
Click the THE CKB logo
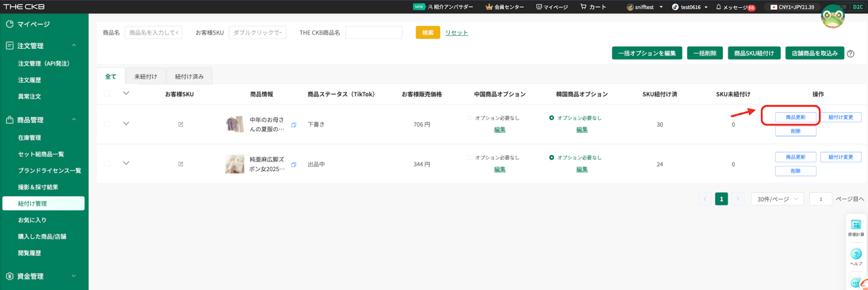point(24,7)
